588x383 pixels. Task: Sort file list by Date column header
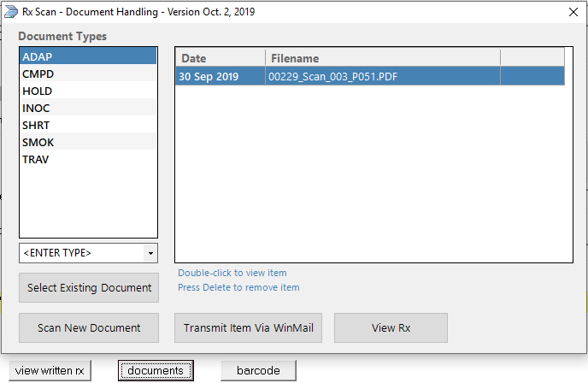click(x=220, y=58)
